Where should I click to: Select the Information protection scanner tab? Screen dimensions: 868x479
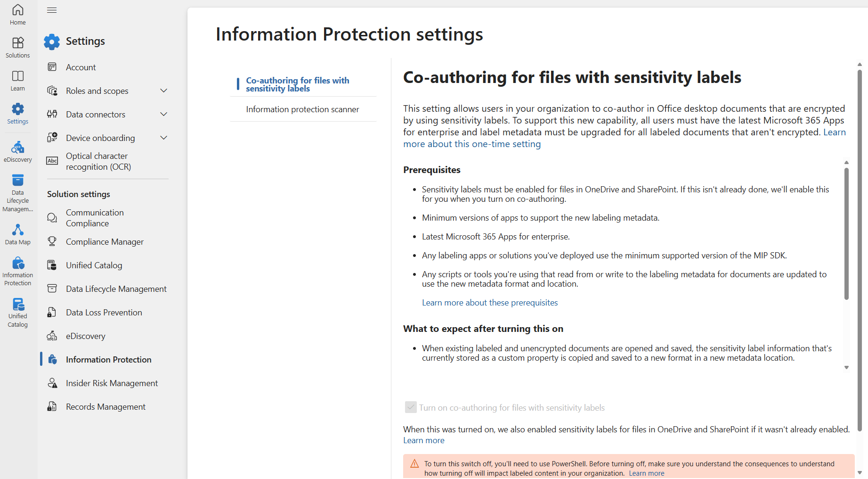coord(302,109)
